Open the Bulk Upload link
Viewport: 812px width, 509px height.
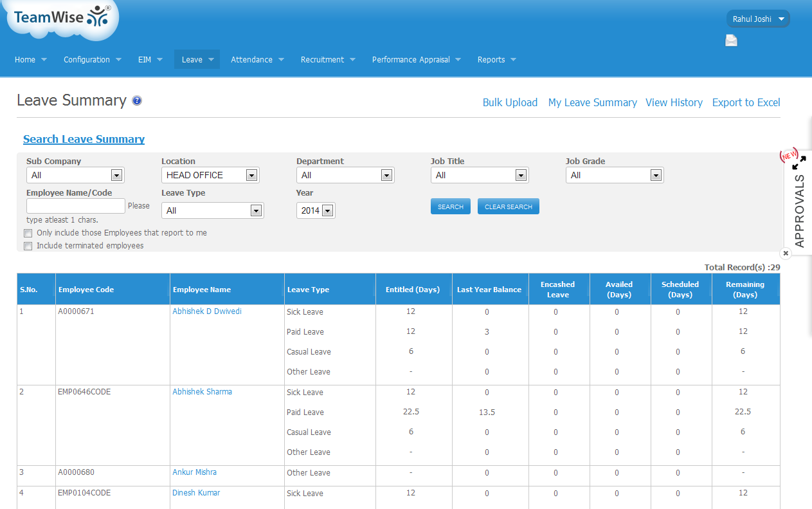coord(510,102)
